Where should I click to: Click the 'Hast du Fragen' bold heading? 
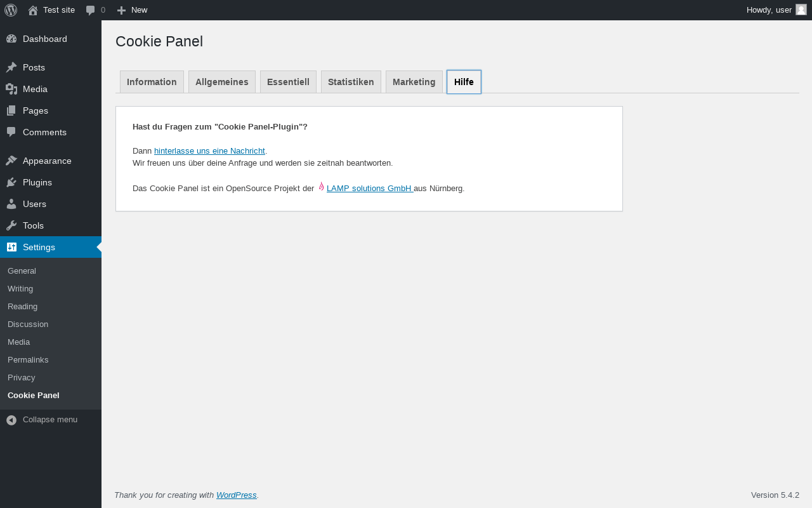point(220,126)
